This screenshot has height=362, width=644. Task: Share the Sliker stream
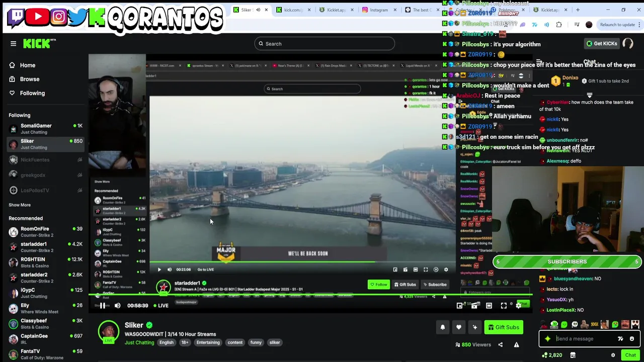point(500,344)
